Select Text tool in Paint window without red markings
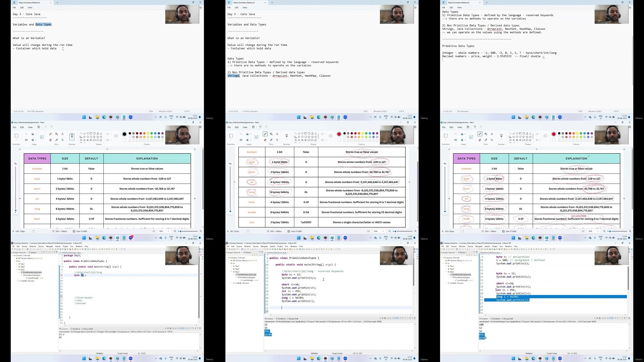This screenshot has width=644, height=362. coord(63,134)
